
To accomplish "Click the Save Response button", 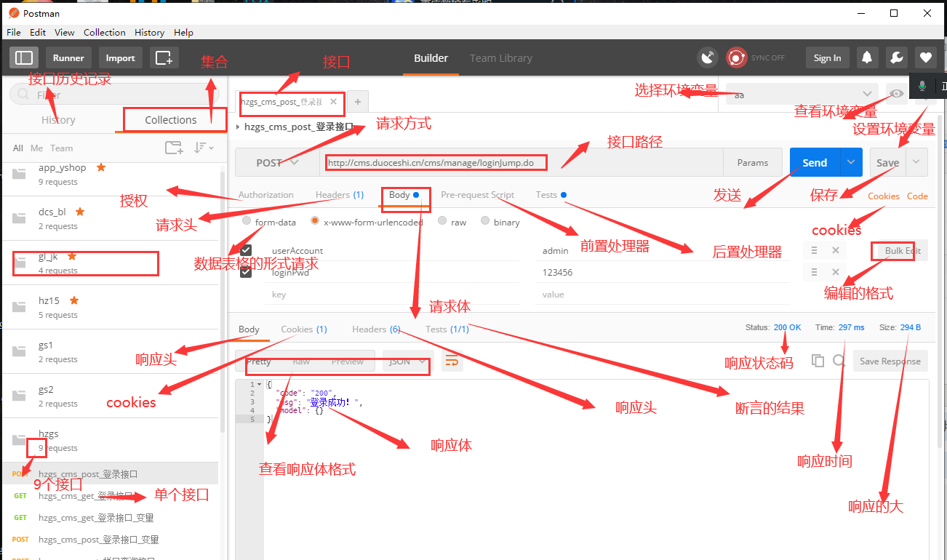I will click(x=890, y=361).
